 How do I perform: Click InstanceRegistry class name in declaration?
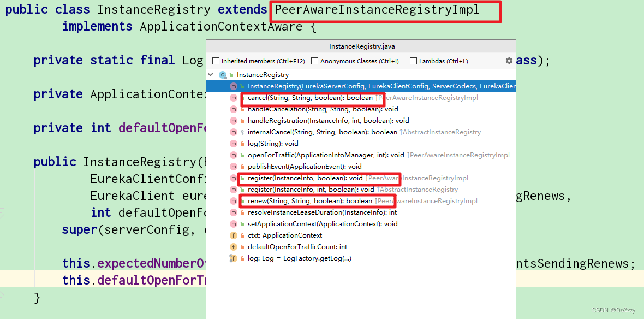tap(153, 10)
